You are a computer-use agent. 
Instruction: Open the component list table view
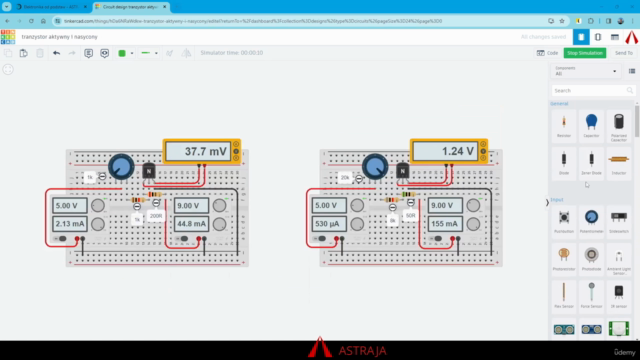615,37
